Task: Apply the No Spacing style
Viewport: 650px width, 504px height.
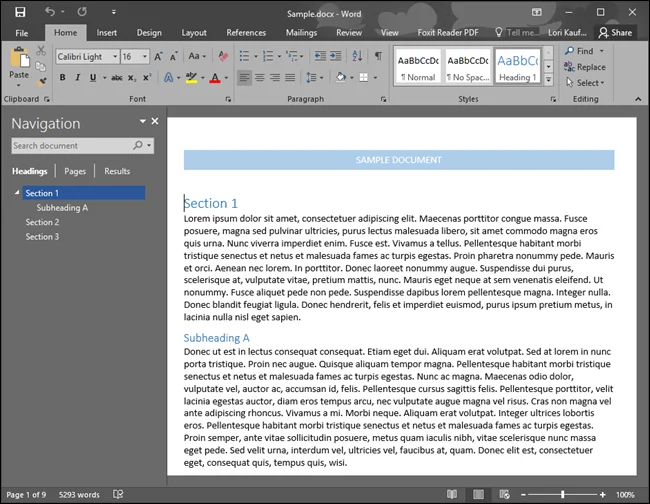Action: point(468,67)
